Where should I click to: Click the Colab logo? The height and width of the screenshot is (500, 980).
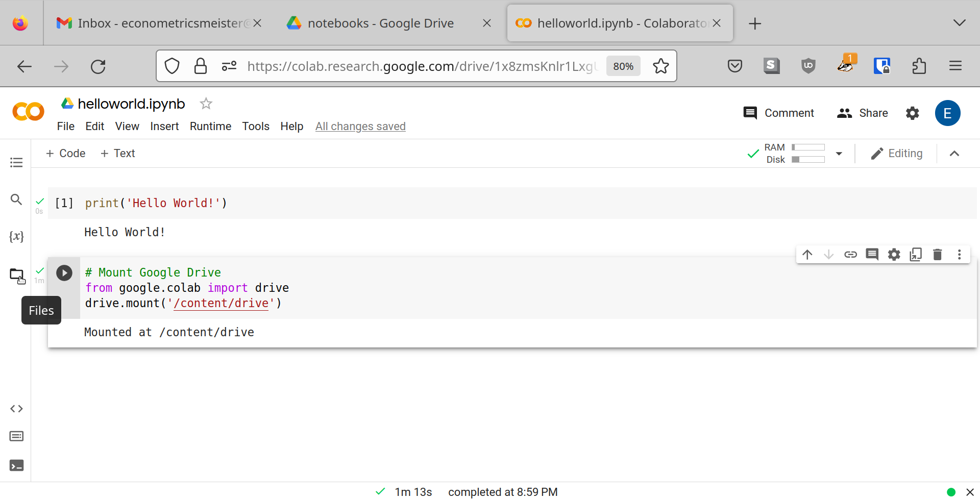coord(28,112)
